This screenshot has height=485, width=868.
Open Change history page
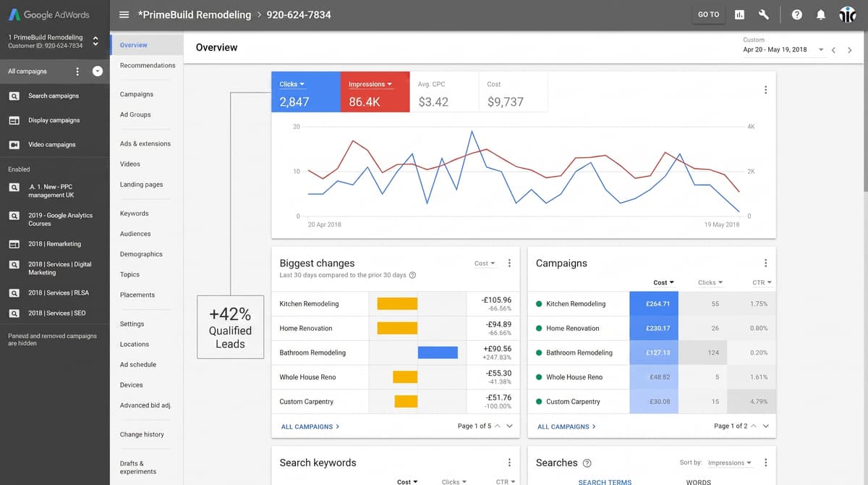point(142,434)
